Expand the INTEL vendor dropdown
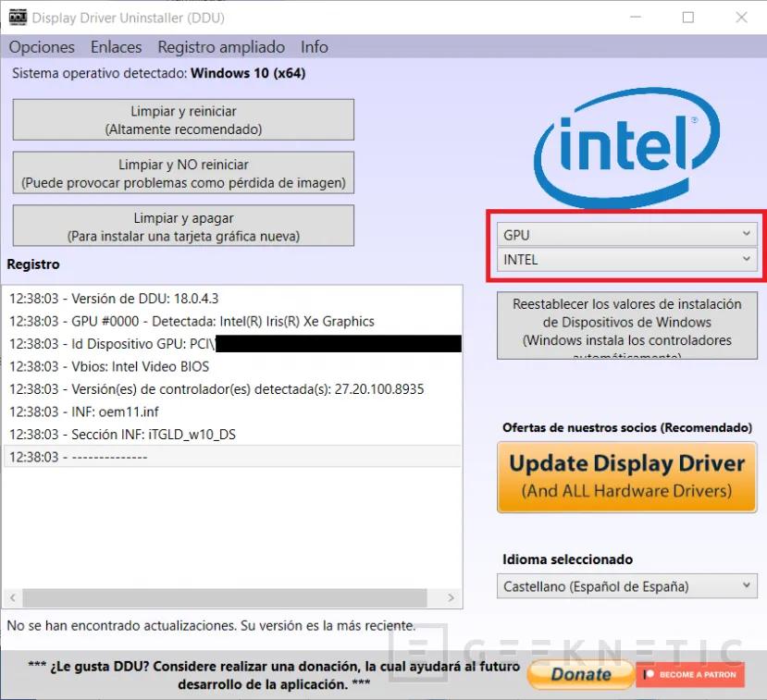Screen dimensions: 767x700 (x=626, y=260)
